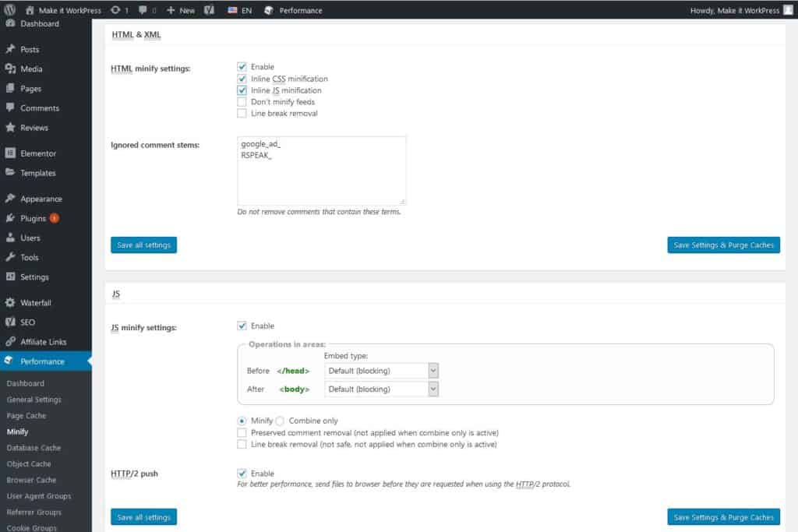This screenshot has width=798, height=532.
Task: Check Don't minify feeds checkbox
Action: pyautogui.click(x=242, y=102)
